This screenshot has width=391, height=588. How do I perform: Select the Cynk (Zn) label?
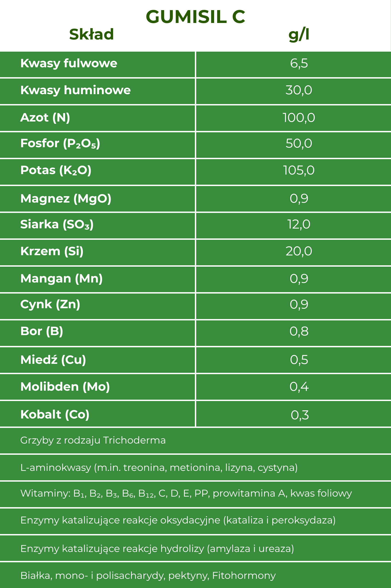[50, 305]
